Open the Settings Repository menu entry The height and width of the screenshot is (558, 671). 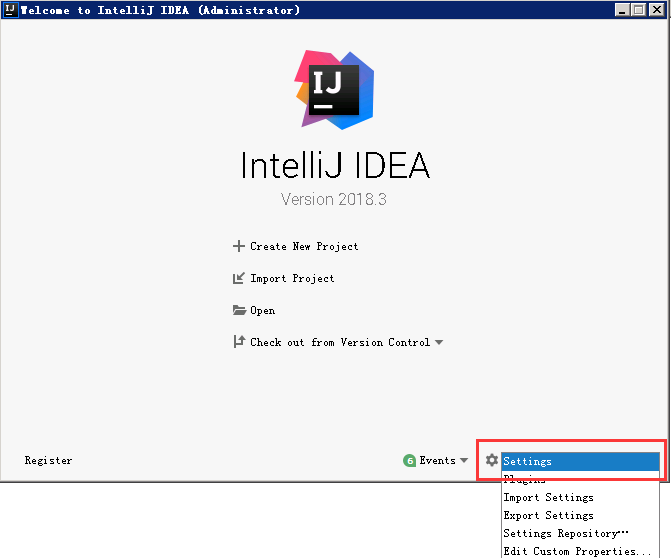(580, 533)
